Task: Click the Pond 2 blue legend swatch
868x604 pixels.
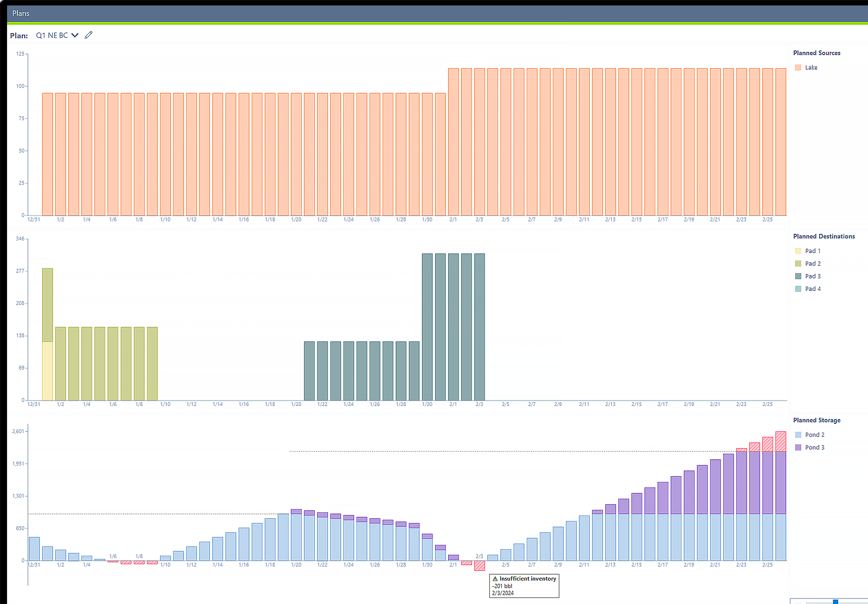Action: 798,435
